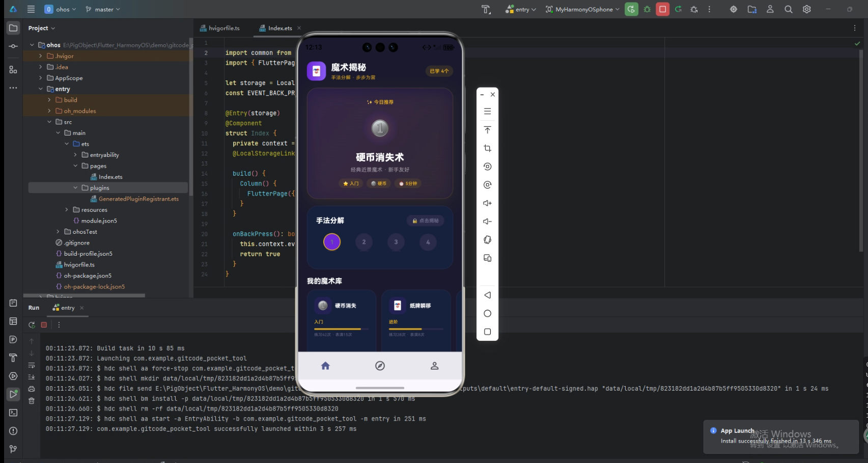Image resolution: width=868 pixels, height=463 pixels.
Task: Open the Structure tool window icon
Action: click(x=13, y=70)
